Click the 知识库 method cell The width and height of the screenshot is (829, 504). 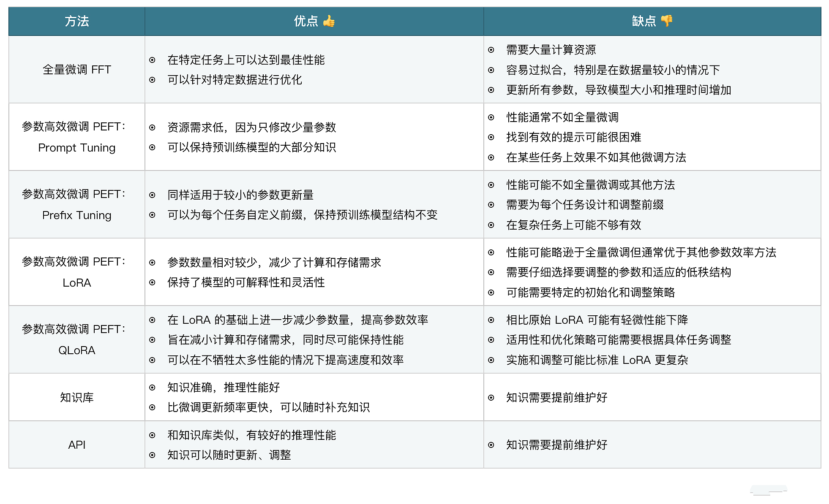77,397
